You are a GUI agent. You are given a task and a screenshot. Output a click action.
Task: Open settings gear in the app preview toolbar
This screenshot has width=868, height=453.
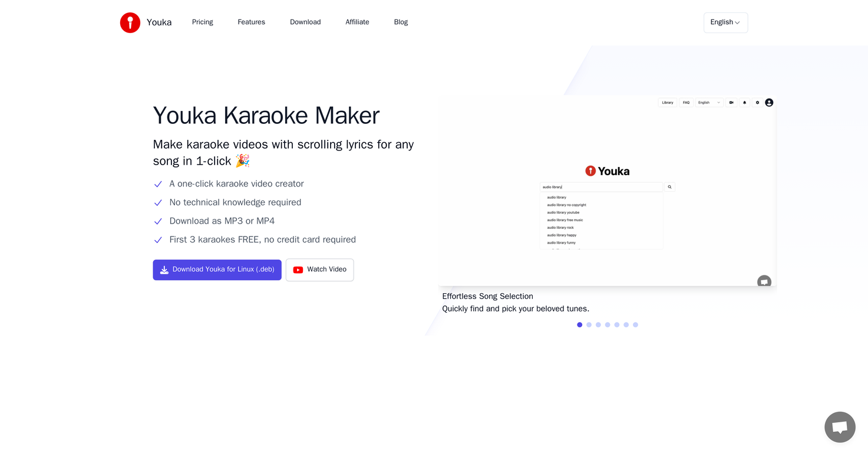(757, 102)
